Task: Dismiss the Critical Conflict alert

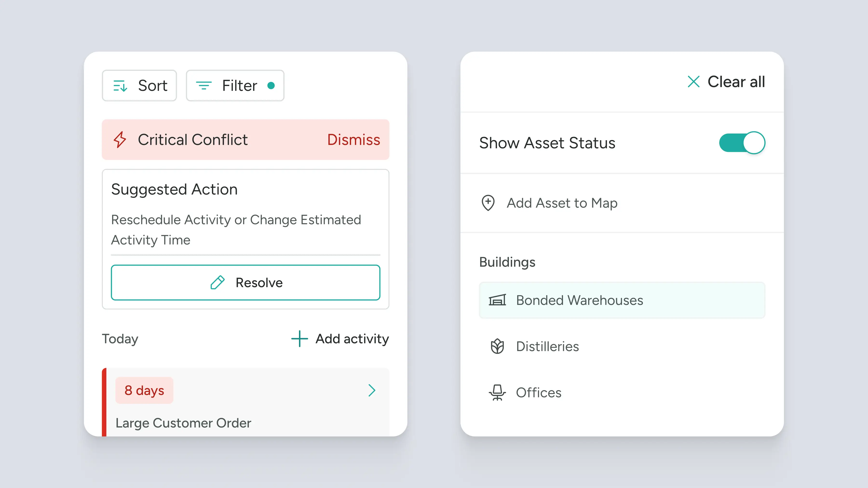Action: [x=353, y=140]
